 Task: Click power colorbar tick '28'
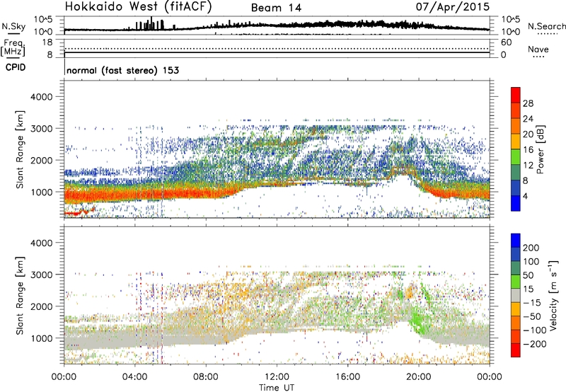point(528,103)
